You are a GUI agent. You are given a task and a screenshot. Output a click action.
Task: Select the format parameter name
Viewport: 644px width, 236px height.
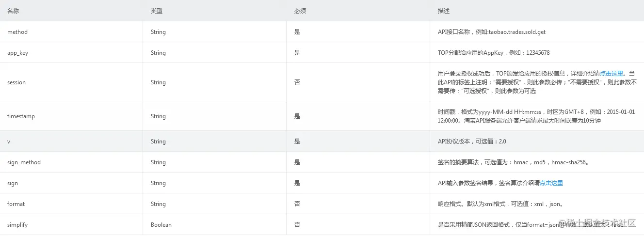[x=16, y=204]
